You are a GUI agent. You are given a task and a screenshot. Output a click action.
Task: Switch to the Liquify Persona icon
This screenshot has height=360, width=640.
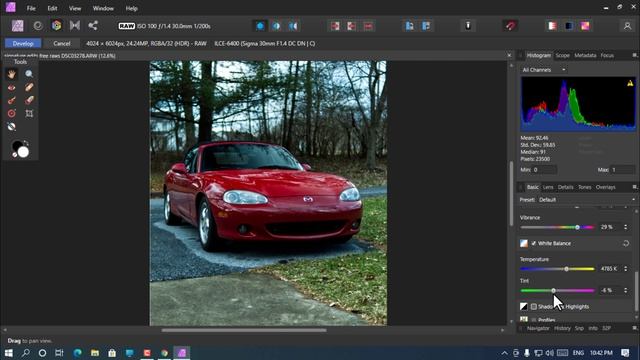point(38,26)
